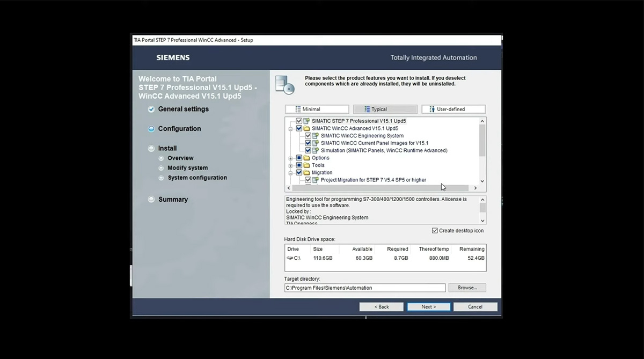644x359 pixels.
Task: Click the feature tree's vertical scrollbar thumb
Action: tap(482, 140)
